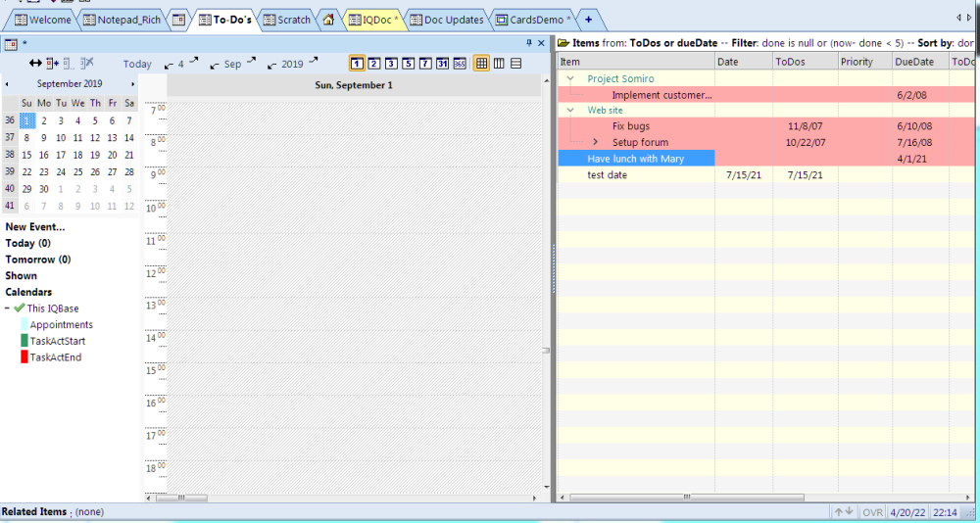Collapse the Project Somiro group
Screen dimensions: 980x523
(x=570, y=78)
